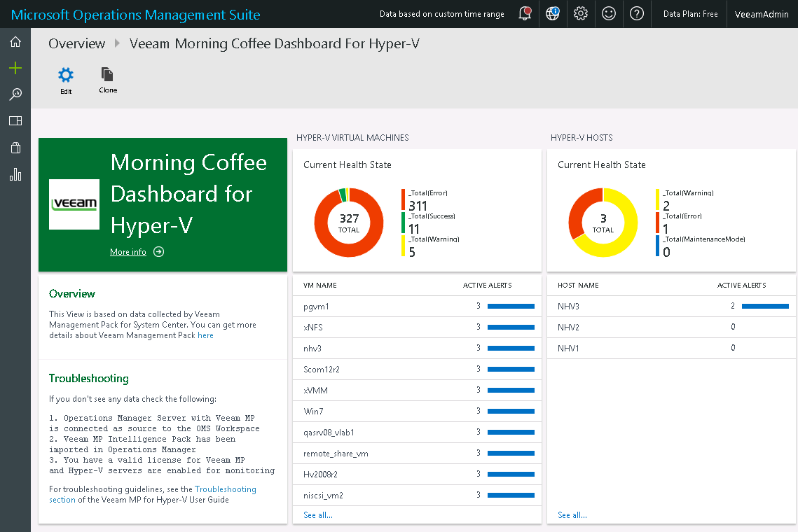Viewport: 798px width, 532px height.
Task: Select the niscsi_vm2 row
Action: (x=418, y=496)
